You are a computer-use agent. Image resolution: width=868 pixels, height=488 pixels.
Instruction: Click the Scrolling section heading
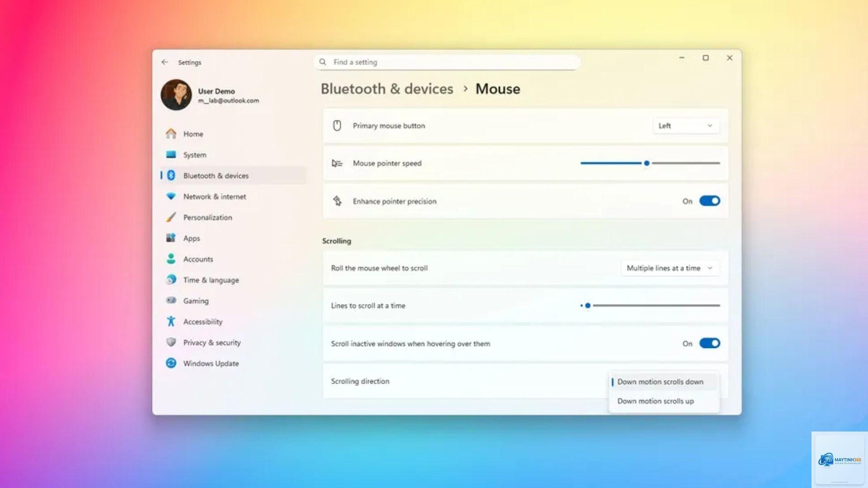[336, 241]
